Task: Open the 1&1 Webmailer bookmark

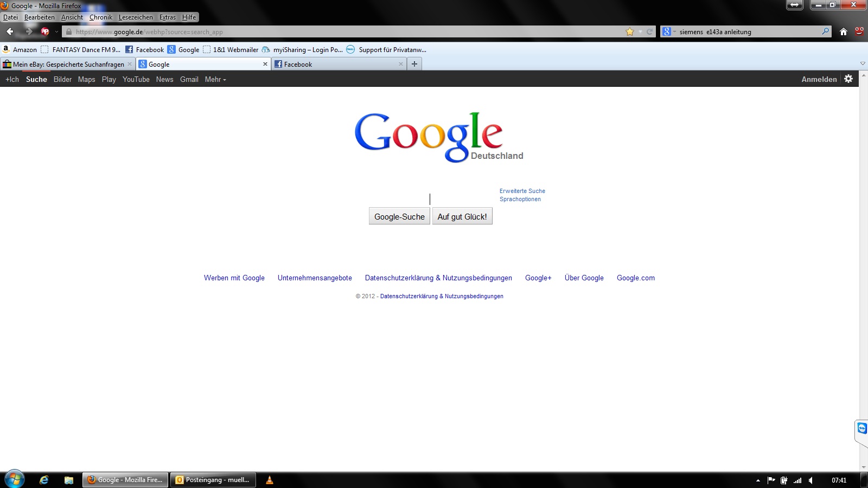Action: point(231,49)
